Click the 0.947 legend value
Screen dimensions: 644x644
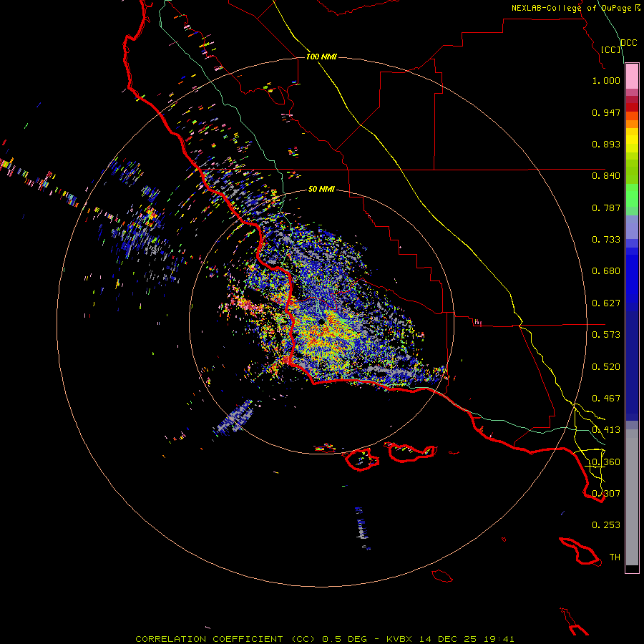click(606, 112)
